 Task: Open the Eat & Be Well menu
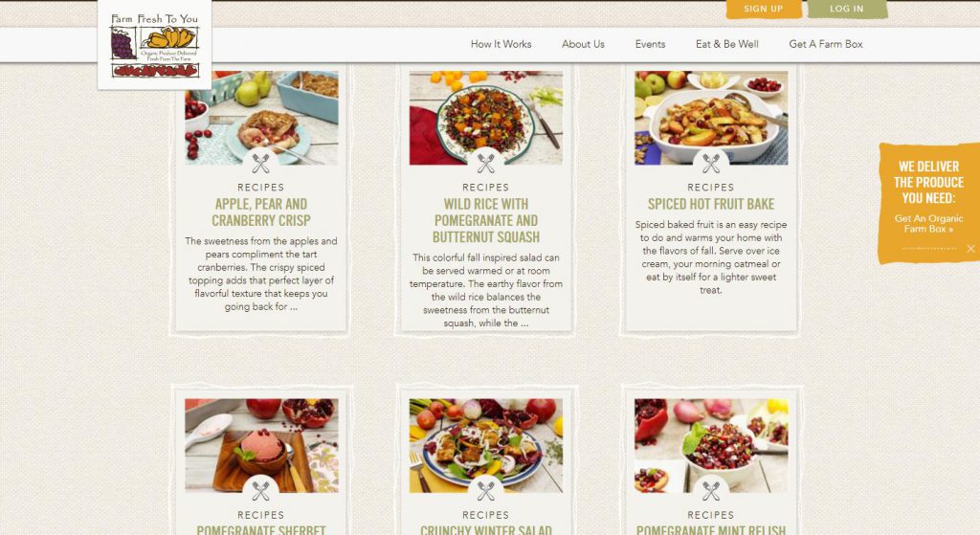727,44
